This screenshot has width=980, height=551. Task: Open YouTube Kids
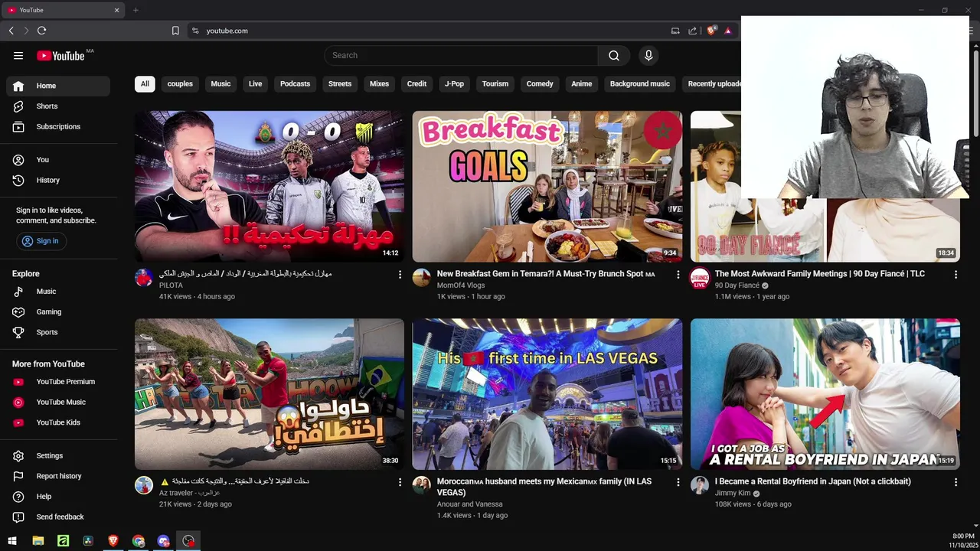coord(58,422)
